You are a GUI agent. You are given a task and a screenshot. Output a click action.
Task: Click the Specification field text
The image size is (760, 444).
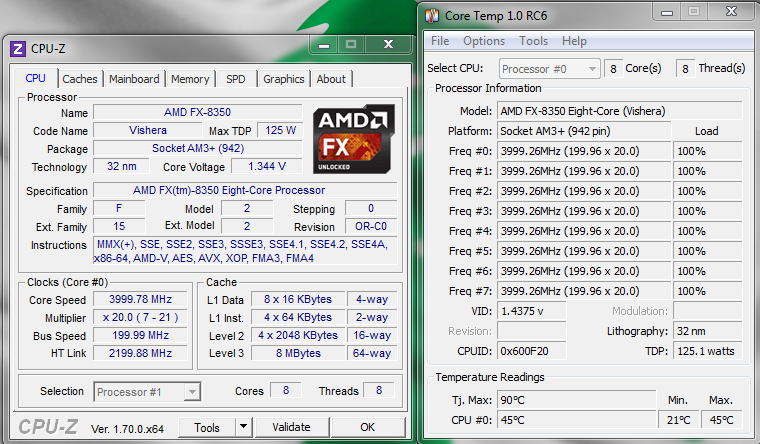[x=245, y=190]
